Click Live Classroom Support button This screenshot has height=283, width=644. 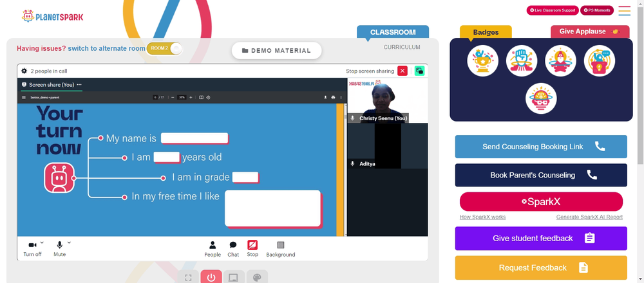click(553, 10)
